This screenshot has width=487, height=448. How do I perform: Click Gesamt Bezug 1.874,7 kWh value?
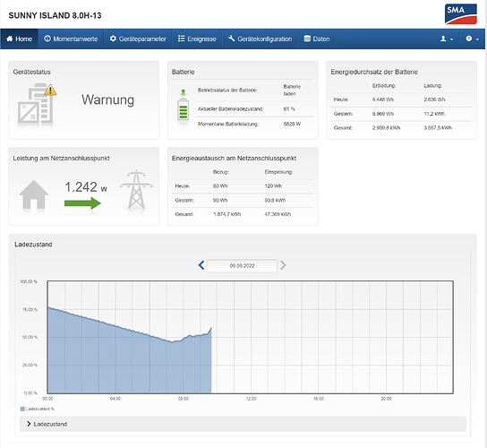point(227,214)
